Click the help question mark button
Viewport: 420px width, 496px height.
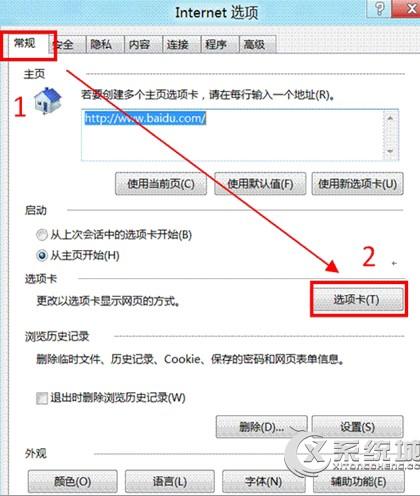[379, 8]
